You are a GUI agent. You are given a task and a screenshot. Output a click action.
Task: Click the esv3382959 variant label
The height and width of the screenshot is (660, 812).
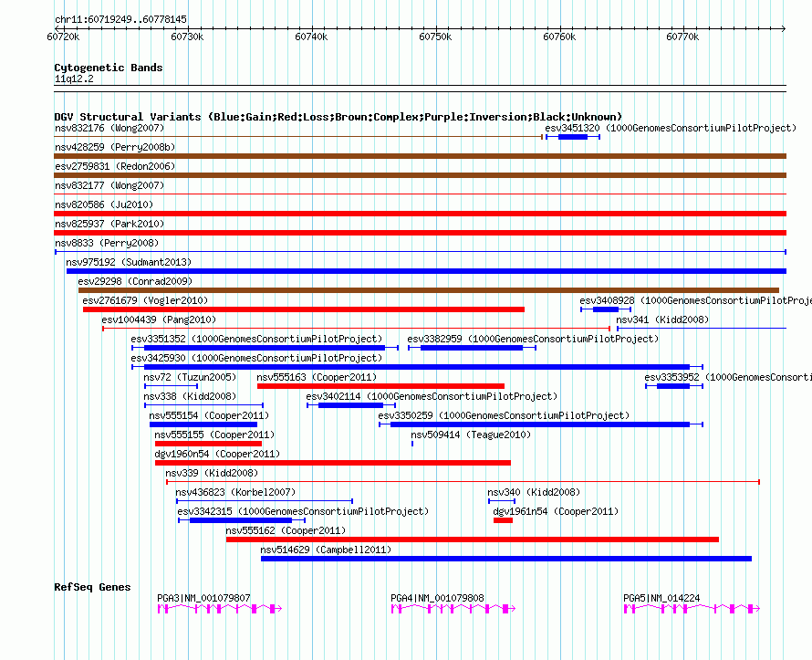pyautogui.click(x=533, y=339)
